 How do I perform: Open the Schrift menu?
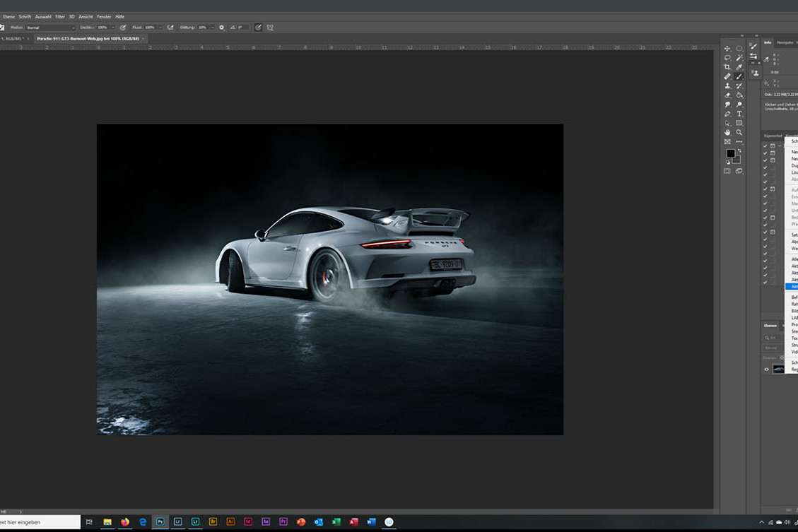coord(25,17)
